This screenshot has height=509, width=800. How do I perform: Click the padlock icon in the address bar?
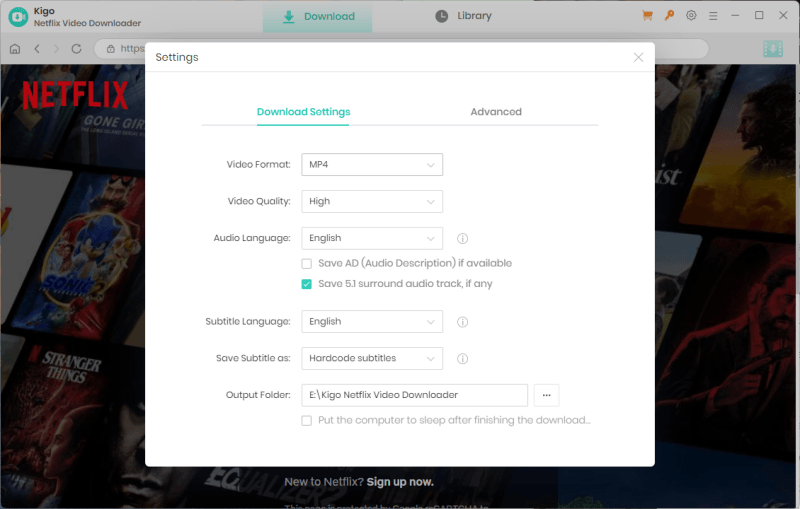coord(110,49)
